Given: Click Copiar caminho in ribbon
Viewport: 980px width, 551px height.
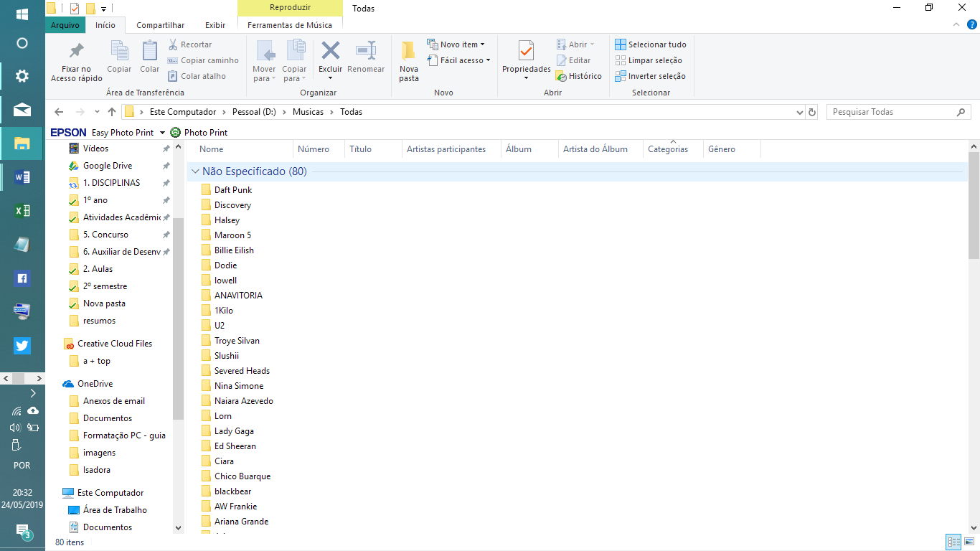Looking at the screenshot, I should click(203, 60).
